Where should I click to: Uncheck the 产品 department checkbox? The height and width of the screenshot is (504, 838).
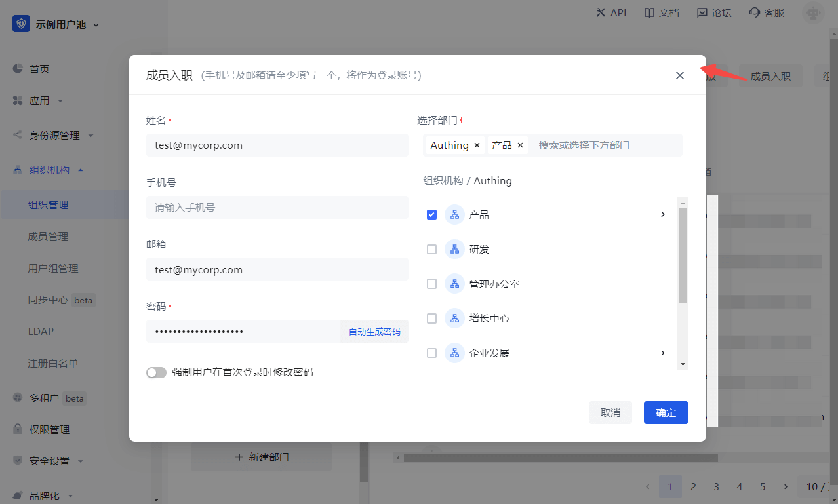pos(431,214)
